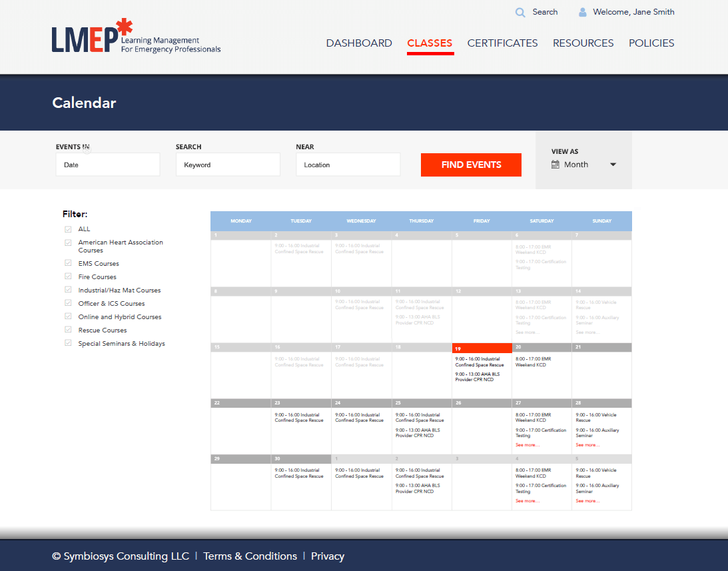Click the Search link in header

545,12
